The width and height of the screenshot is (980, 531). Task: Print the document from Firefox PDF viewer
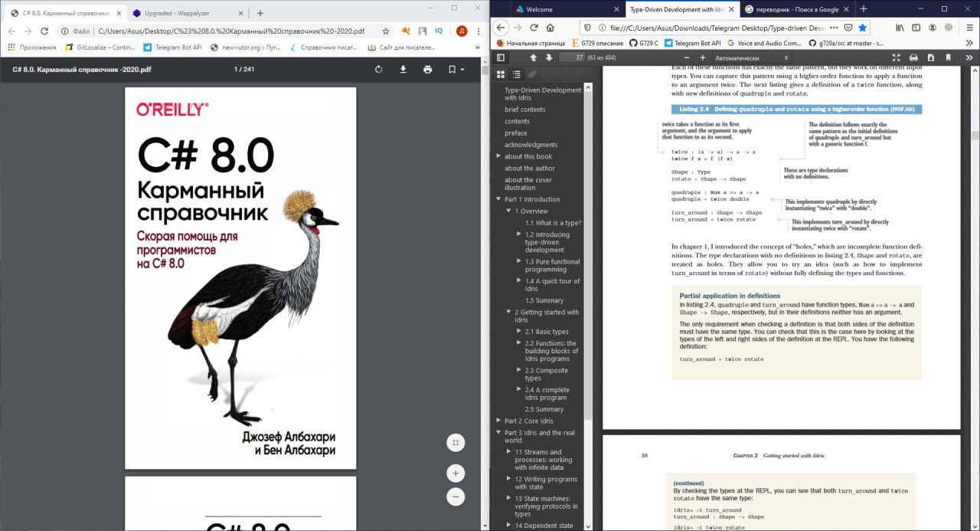point(913,57)
